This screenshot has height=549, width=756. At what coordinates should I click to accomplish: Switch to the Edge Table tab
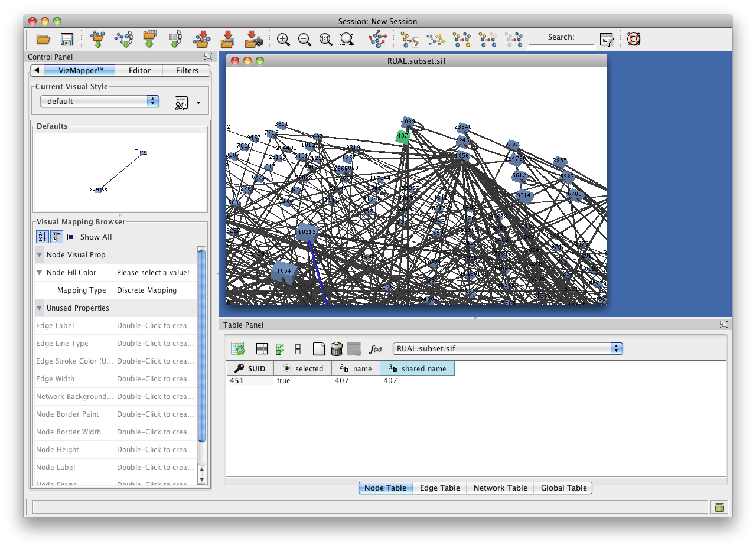pyautogui.click(x=439, y=488)
